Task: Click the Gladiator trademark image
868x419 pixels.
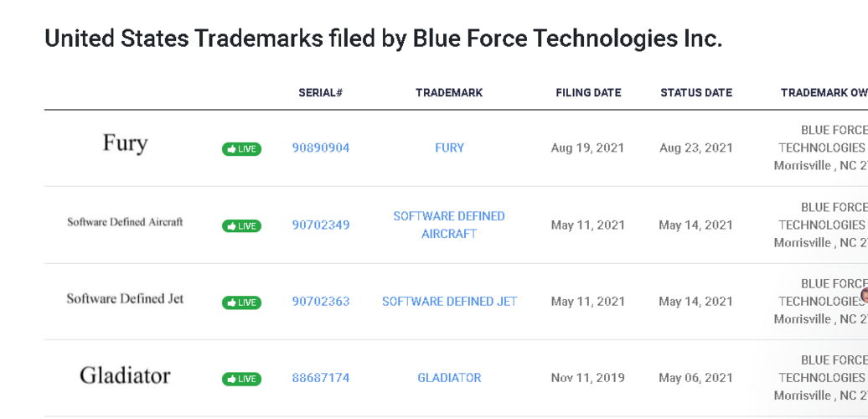Action: pos(125,375)
